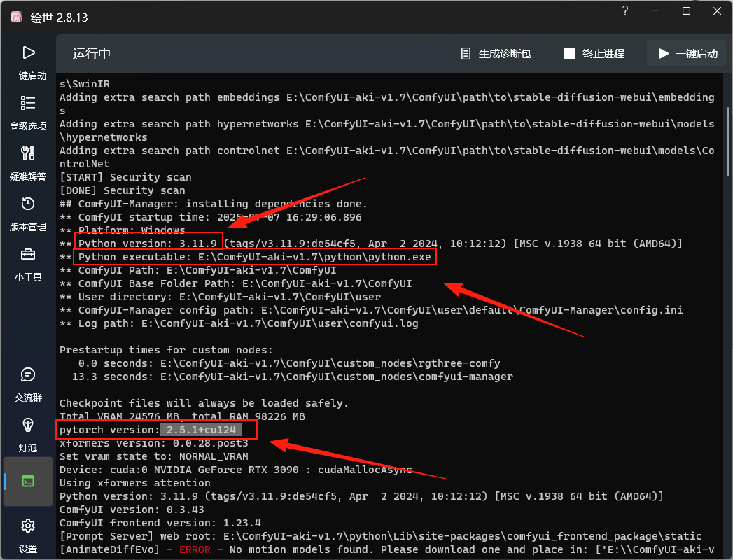Open 设置 settings in sidebar
The image size is (733, 560).
[x=28, y=535]
